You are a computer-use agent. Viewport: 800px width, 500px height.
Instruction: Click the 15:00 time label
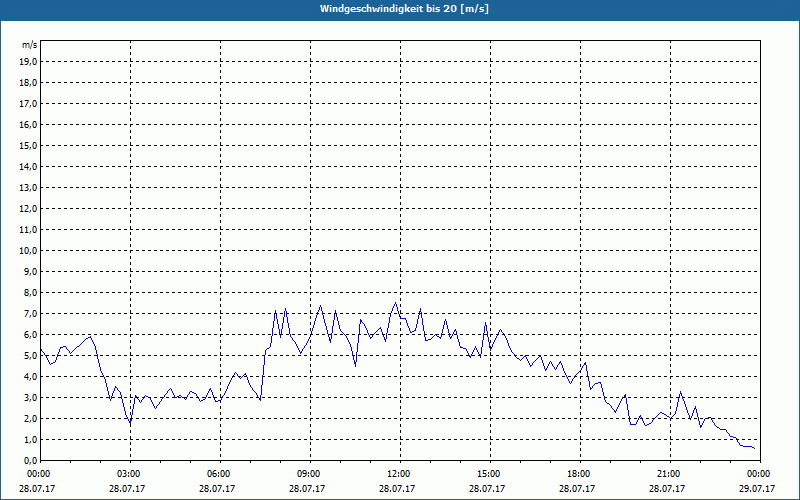(491, 474)
